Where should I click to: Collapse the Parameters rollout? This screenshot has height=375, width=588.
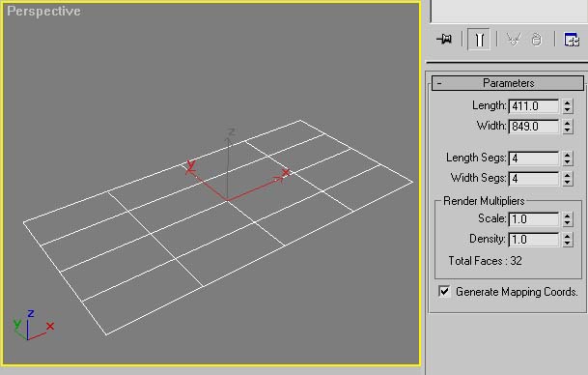click(508, 83)
